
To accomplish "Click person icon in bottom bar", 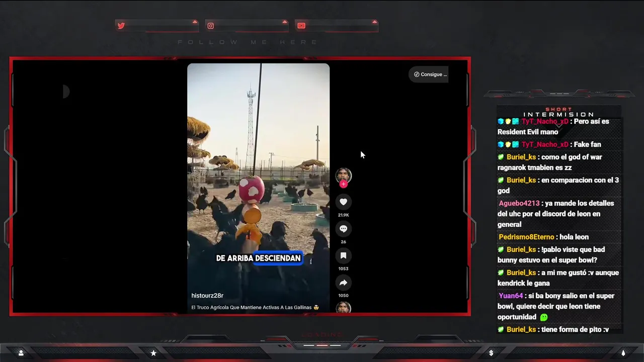I will click(x=21, y=353).
